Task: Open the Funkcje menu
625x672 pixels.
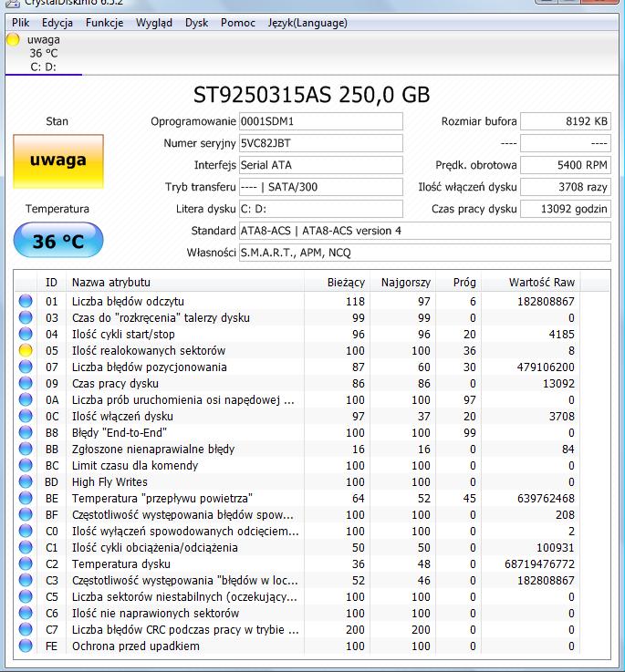Action: pyautogui.click(x=104, y=23)
